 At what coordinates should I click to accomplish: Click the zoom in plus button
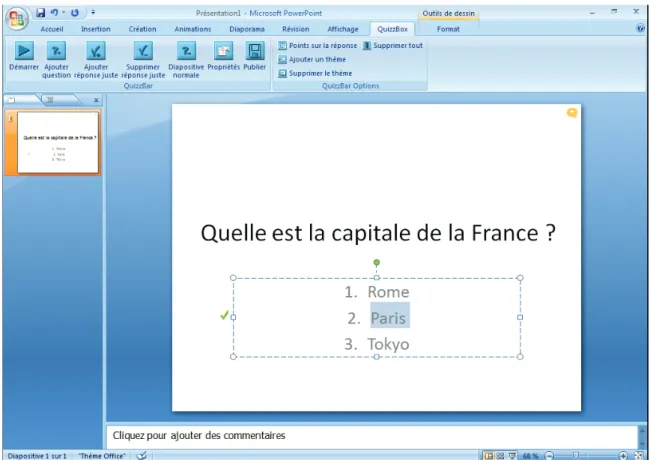point(623,456)
